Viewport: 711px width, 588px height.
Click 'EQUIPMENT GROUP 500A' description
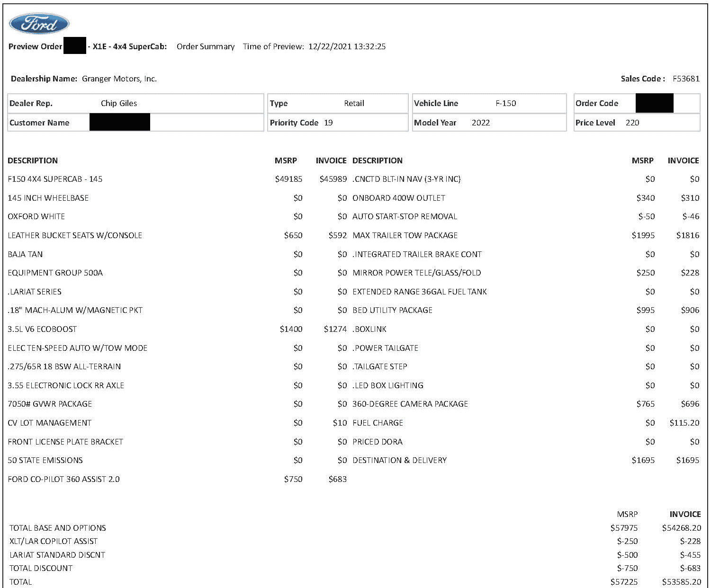pos(55,273)
